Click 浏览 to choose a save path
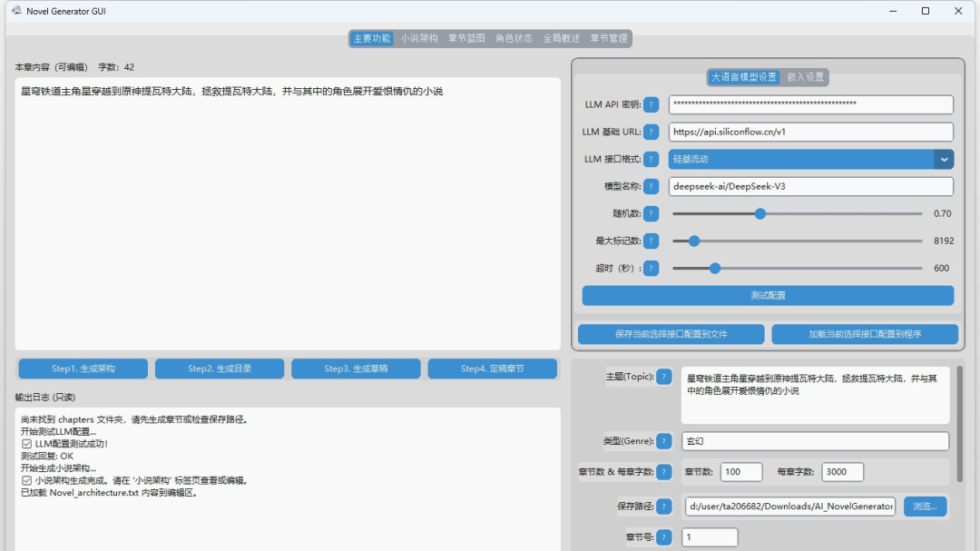980x551 pixels. pos(926,506)
